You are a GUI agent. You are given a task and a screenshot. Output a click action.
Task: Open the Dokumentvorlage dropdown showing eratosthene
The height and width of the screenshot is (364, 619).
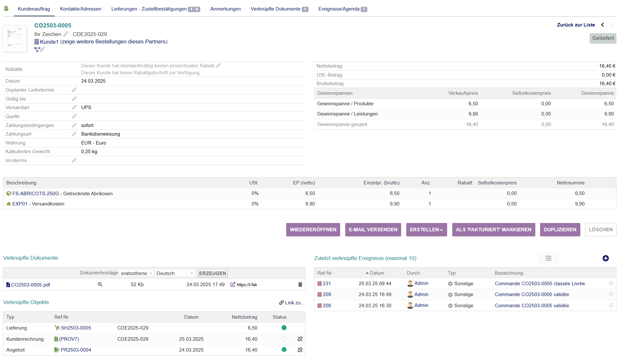click(136, 273)
